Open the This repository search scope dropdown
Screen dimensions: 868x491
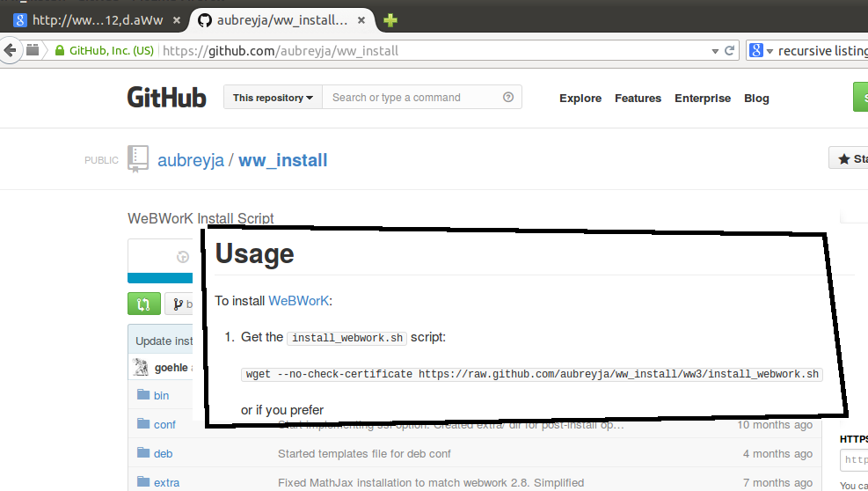pyautogui.click(x=273, y=98)
